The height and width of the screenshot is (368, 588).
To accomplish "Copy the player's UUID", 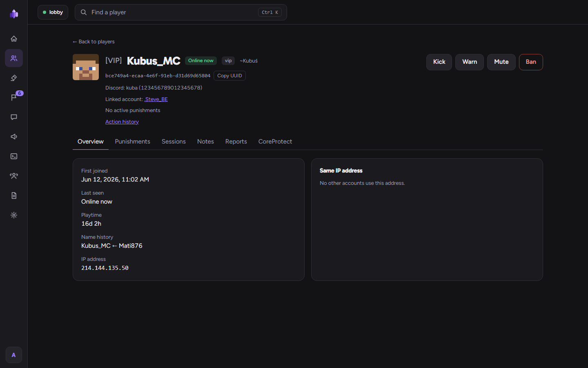I will click(x=229, y=76).
